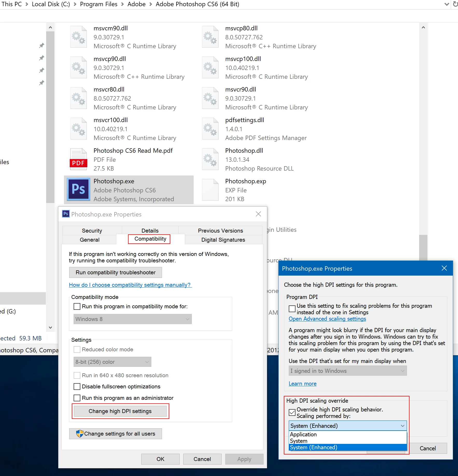Check Disable fullscreen optimizations
Image resolution: width=458 pixels, height=476 pixels.
(77, 387)
